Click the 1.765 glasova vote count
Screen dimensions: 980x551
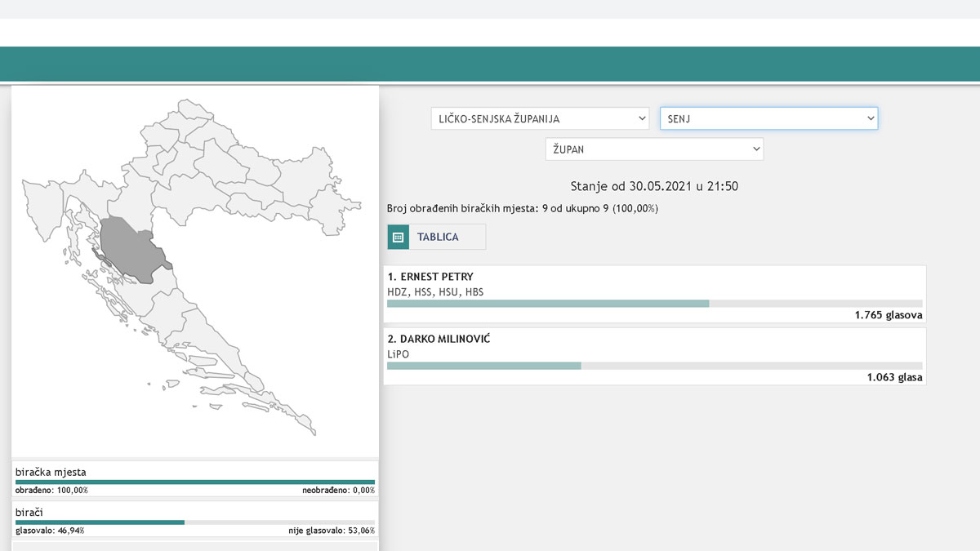(888, 316)
